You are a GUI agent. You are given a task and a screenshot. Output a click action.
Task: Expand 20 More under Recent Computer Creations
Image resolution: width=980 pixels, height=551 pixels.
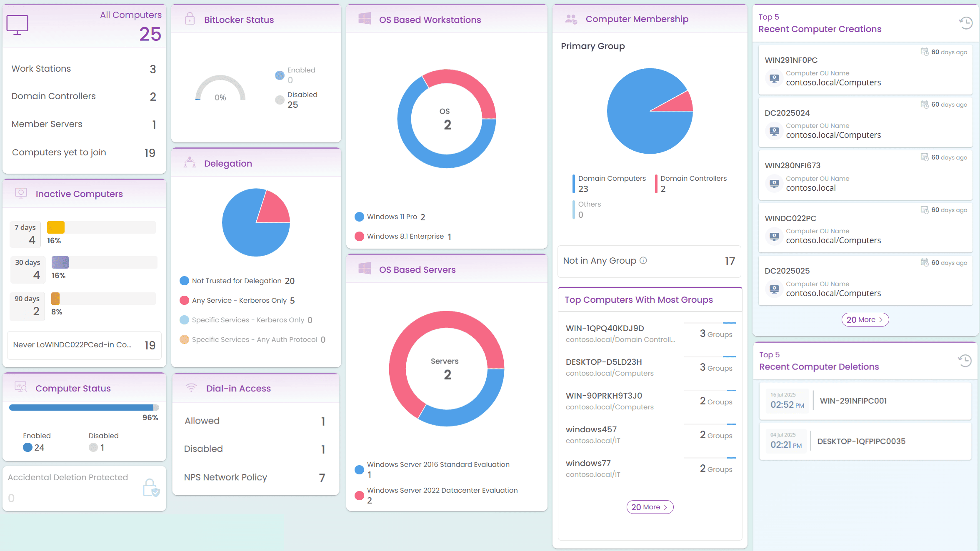[865, 319]
